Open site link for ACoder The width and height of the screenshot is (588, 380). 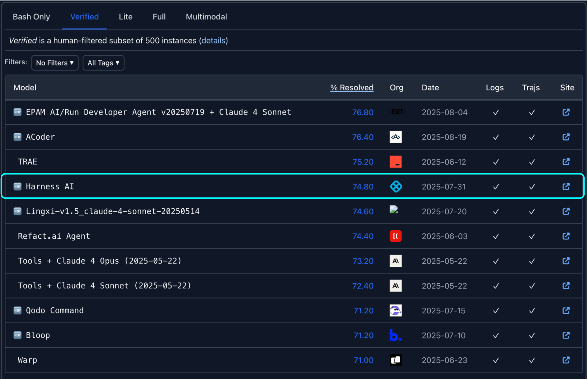[x=566, y=137]
